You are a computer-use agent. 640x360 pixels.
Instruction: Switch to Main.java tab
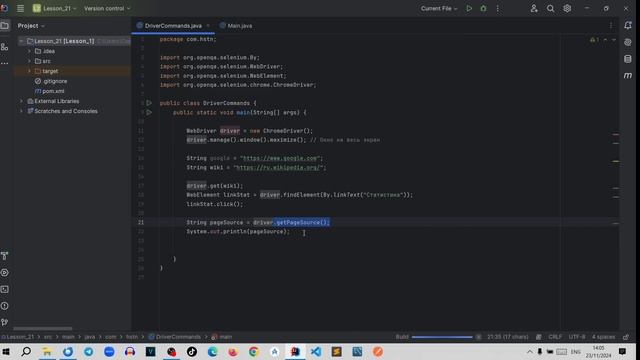(x=236, y=26)
